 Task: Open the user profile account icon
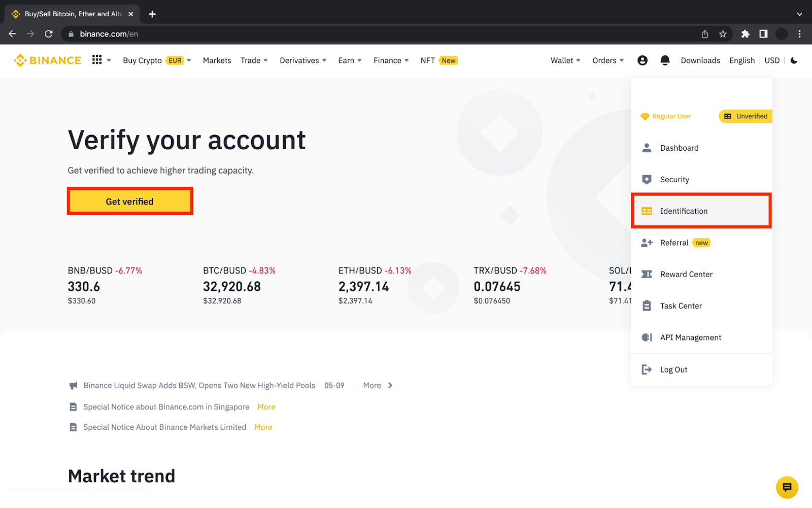point(642,60)
